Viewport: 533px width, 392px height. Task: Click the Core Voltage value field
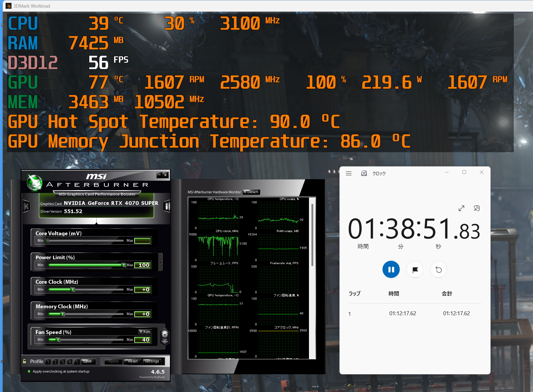point(142,241)
